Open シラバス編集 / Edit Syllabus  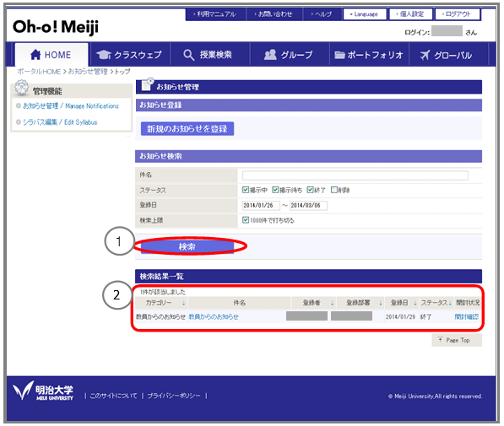(60, 122)
